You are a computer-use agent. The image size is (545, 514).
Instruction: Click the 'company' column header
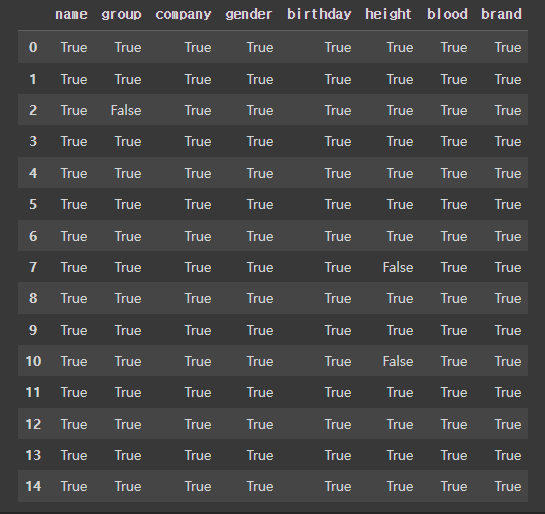[x=183, y=15]
